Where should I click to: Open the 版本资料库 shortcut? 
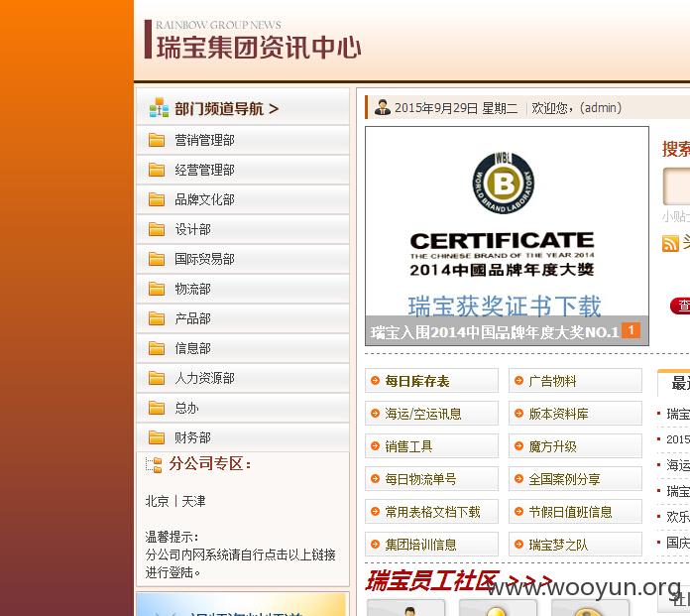(575, 413)
